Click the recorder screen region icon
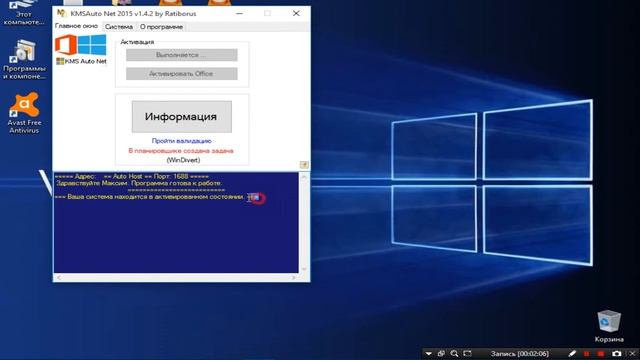The width and height of the screenshot is (640, 360). pos(467,353)
